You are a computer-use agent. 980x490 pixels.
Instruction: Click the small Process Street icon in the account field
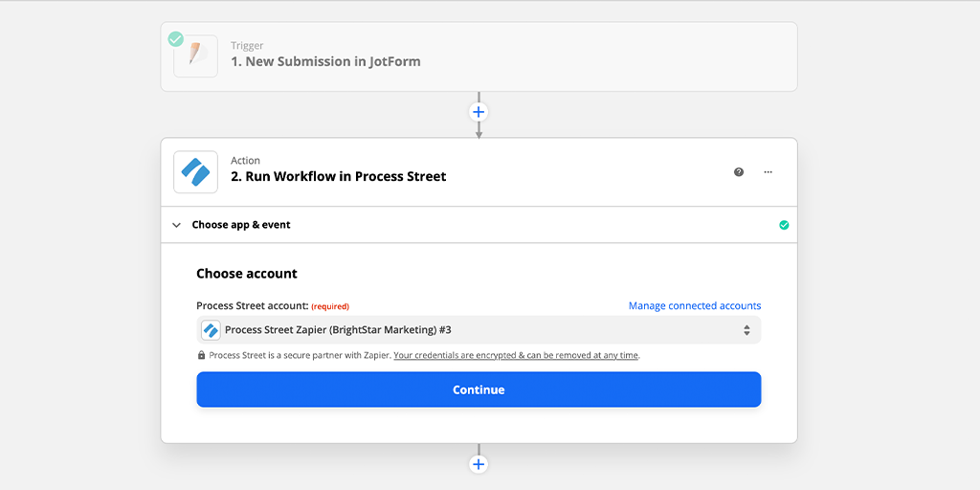click(211, 330)
